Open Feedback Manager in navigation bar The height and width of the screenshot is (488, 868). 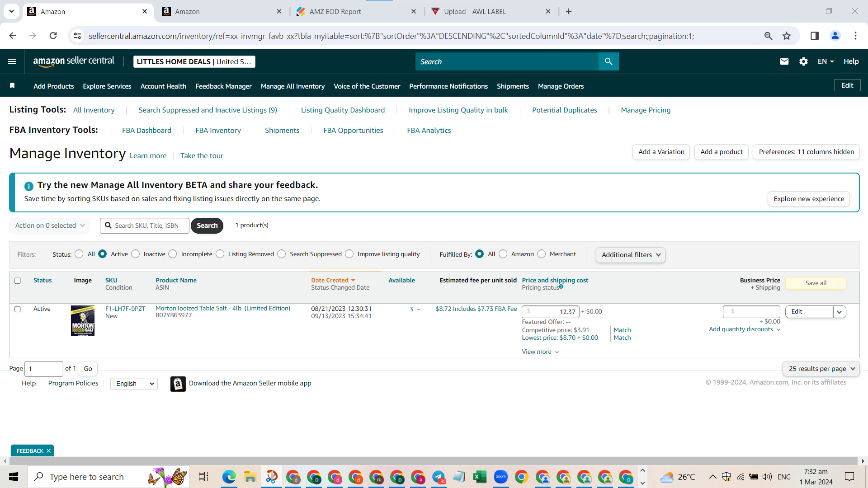click(223, 86)
